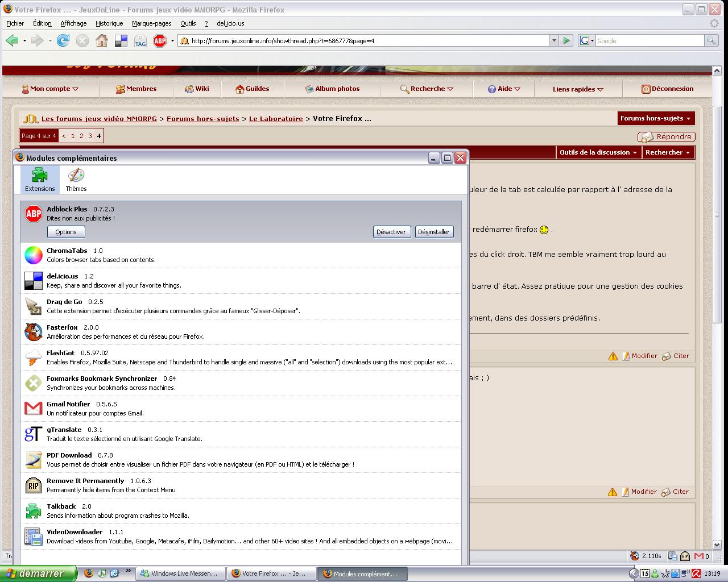The height and width of the screenshot is (582, 728).
Task: Select the FlashGot lightning cloud icon
Action: (34, 357)
